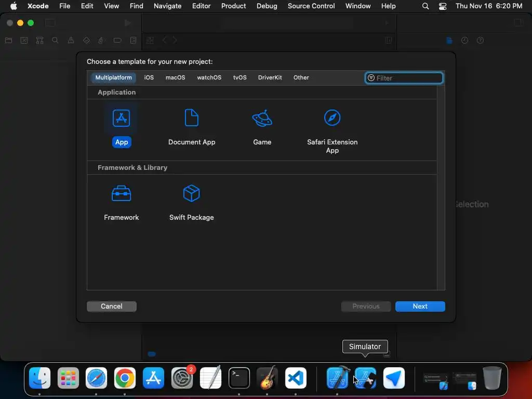The width and height of the screenshot is (532, 399).
Task: Switch to the iOS tab
Action: tap(149, 77)
